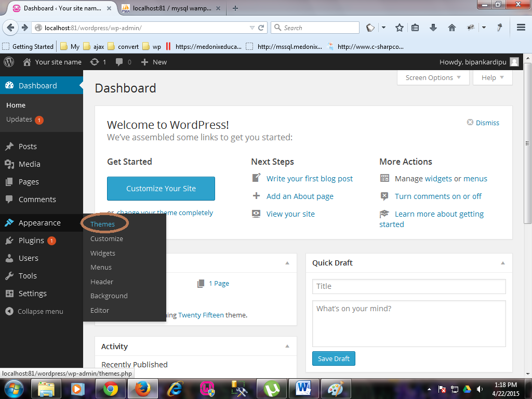532x399 pixels.
Task: Open Appearance in the admin menu
Action: tap(42, 223)
